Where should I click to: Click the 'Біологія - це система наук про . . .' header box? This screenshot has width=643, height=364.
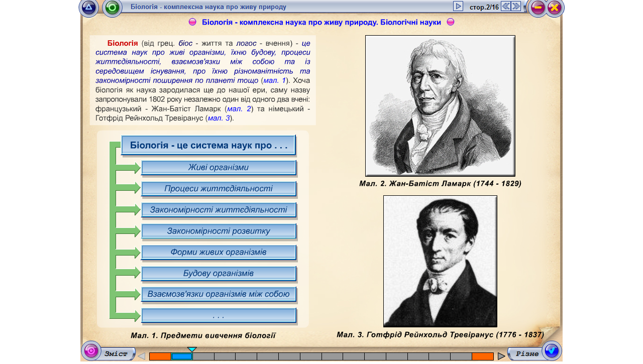tap(208, 145)
